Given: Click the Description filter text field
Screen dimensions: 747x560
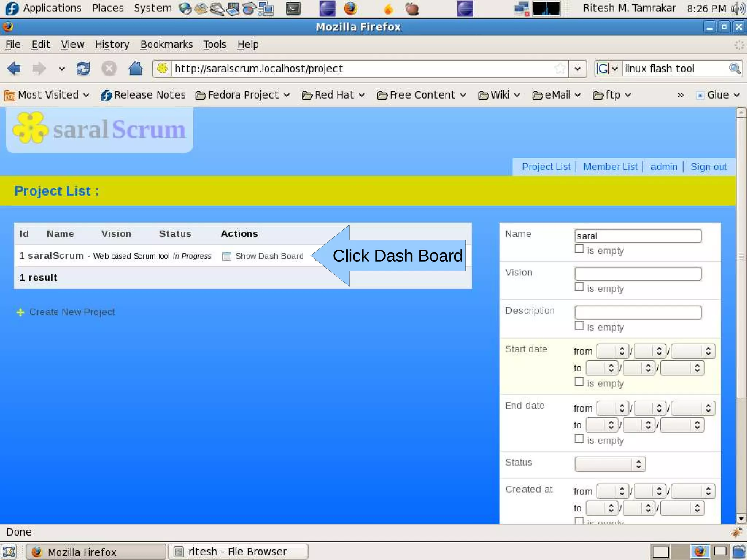Looking at the screenshot, I should pos(638,313).
